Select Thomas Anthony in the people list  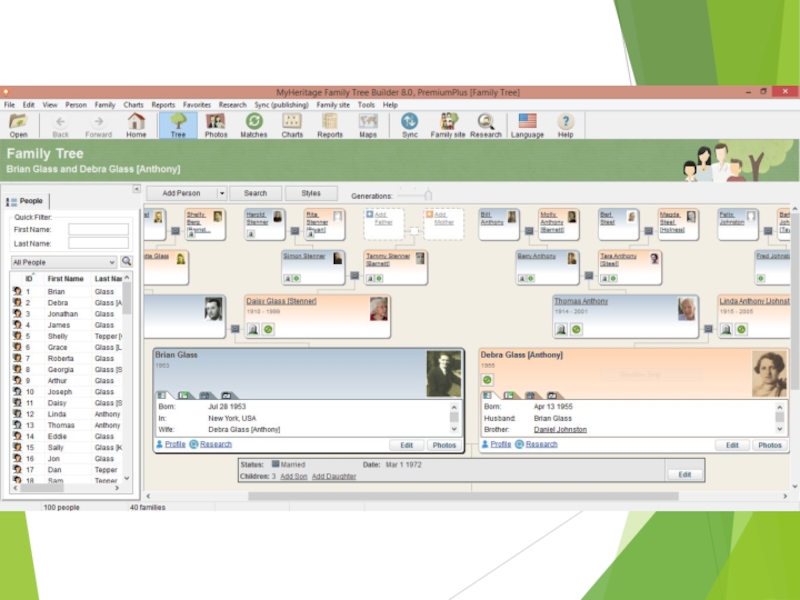click(67, 425)
